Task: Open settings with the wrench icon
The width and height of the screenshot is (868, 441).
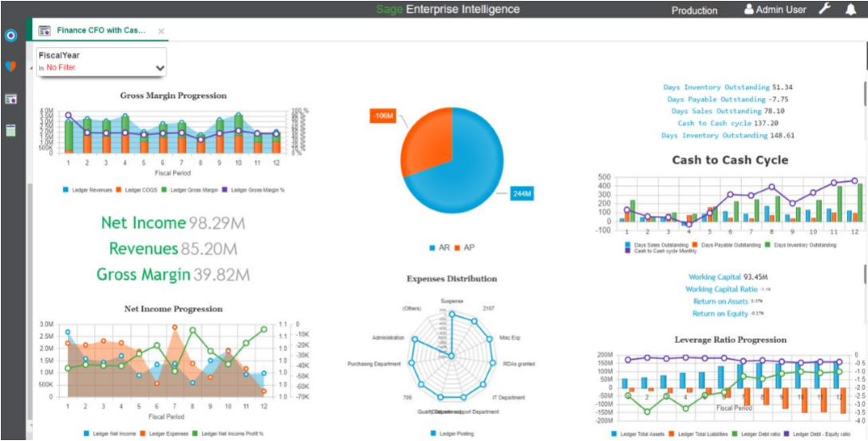Action: tap(826, 10)
